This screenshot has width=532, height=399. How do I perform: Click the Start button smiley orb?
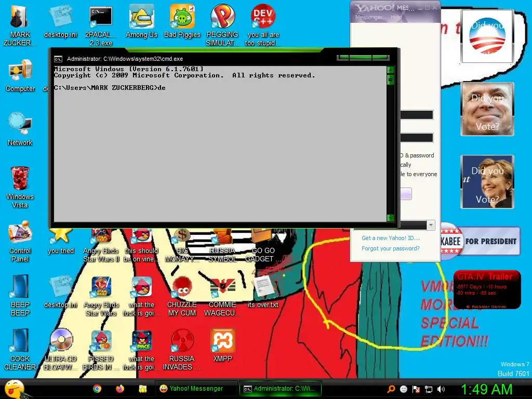point(14,389)
